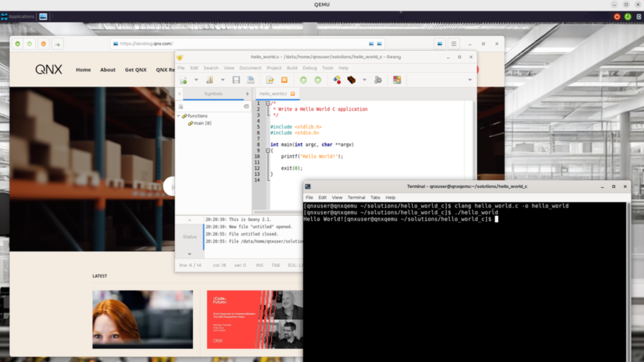The height and width of the screenshot is (362, 644).
Task: Open the Home link on QNX site
Action: tap(84, 70)
